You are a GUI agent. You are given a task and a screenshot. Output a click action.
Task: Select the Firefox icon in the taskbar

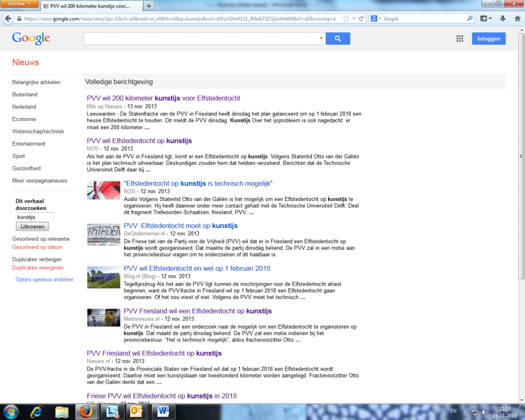point(86,412)
